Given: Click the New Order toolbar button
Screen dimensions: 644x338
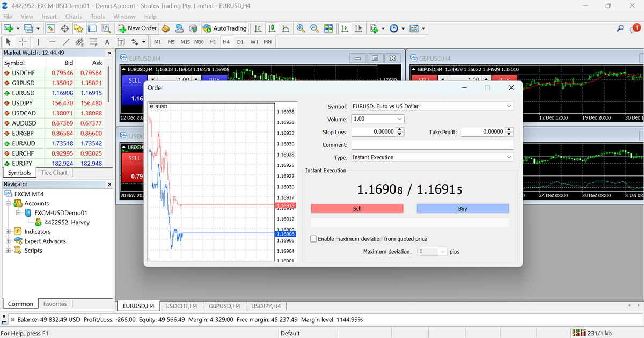Looking at the screenshot, I should pyautogui.click(x=137, y=28).
